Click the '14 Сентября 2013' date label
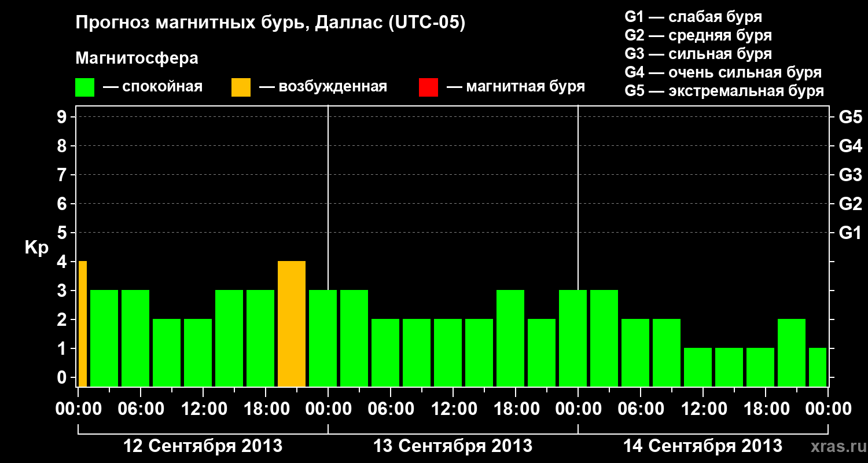Image resolution: width=868 pixels, height=463 pixels. pos(703,446)
